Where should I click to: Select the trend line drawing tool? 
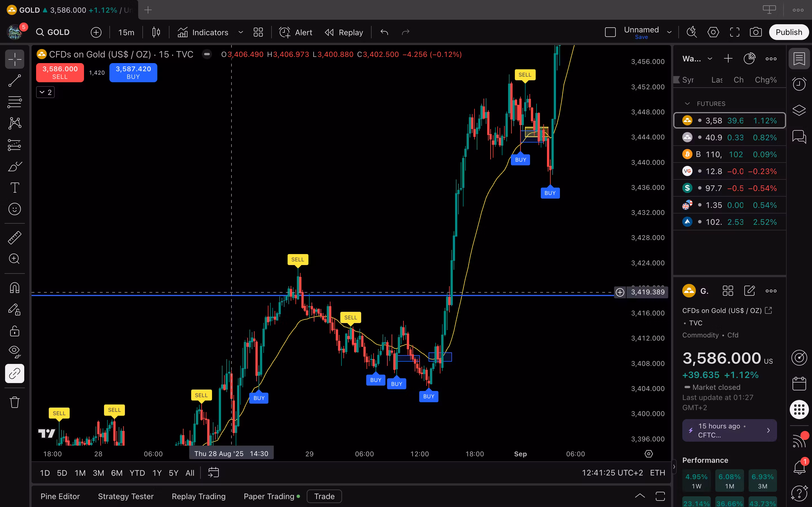click(x=14, y=81)
